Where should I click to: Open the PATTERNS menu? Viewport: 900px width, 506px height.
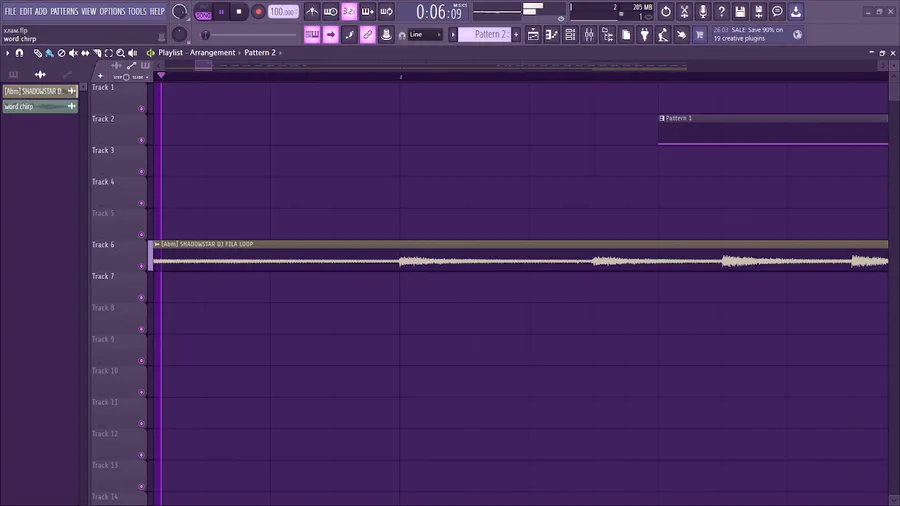[x=64, y=11]
